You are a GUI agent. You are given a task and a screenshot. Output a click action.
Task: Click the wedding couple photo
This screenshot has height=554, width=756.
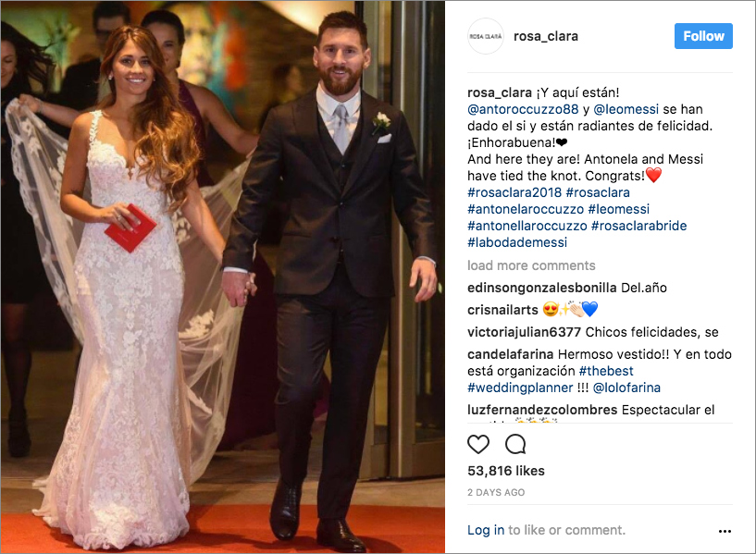pos(223,277)
